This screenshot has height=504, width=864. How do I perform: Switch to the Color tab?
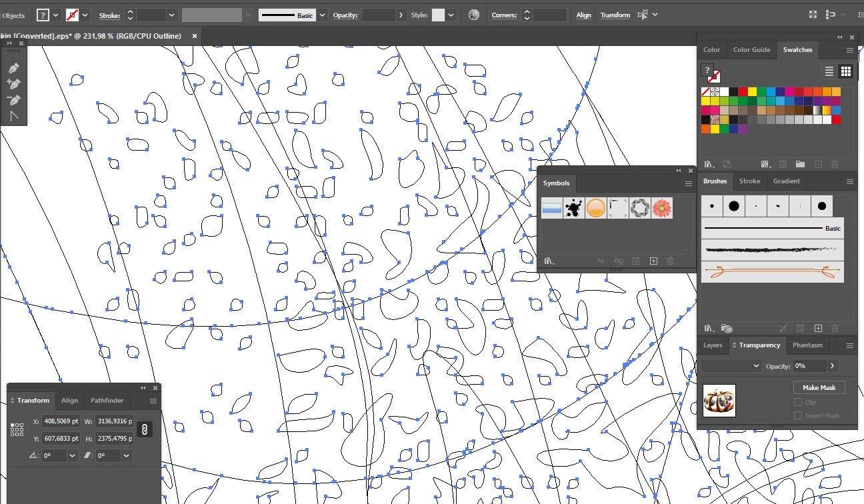711,50
